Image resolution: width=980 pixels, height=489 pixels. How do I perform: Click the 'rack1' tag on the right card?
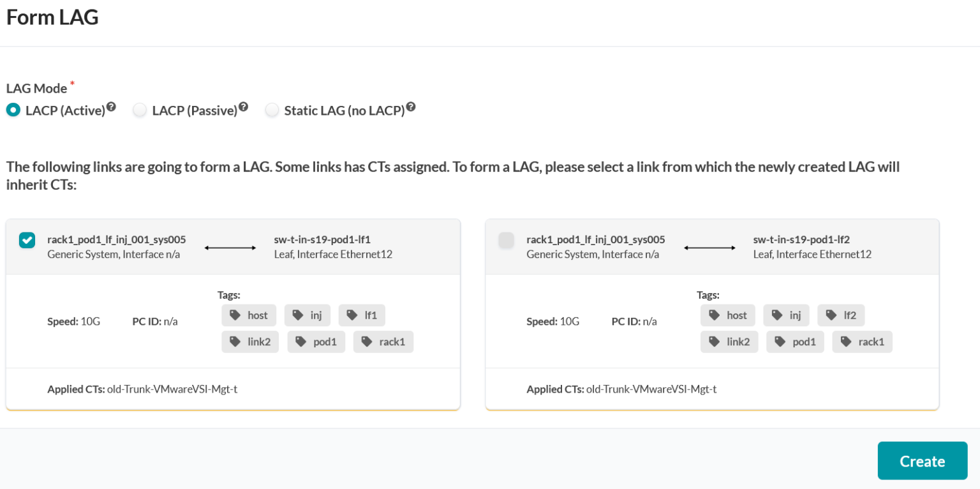point(862,342)
